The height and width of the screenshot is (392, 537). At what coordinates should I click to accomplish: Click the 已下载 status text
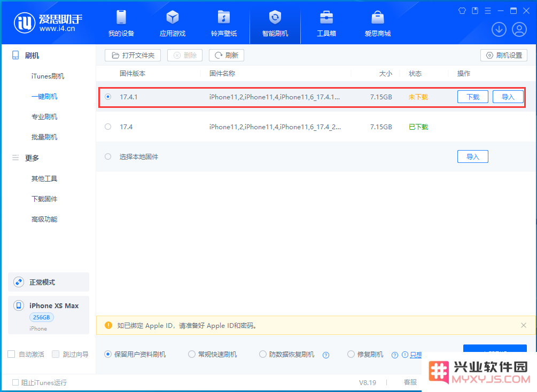pyautogui.click(x=418, y=127)
